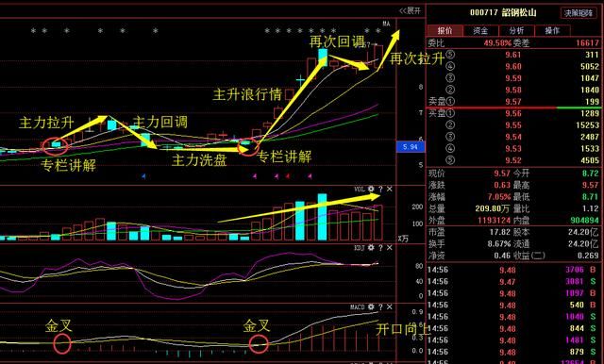Click the 委差 value 16617
The height and width of the screenshot is (364, 604).
(588, 43)
